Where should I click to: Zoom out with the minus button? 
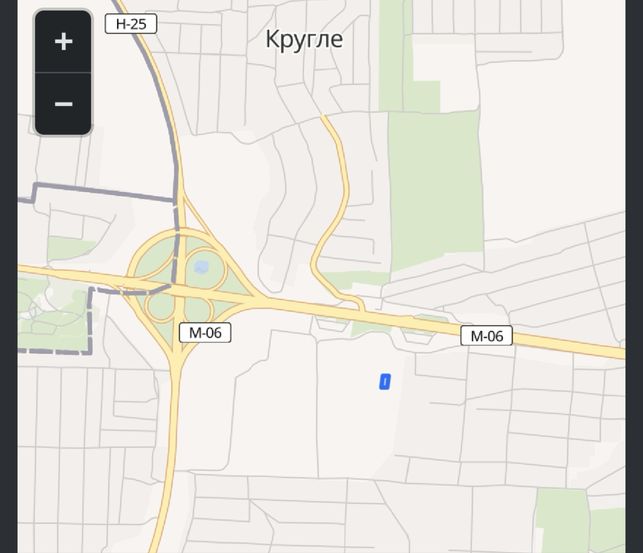(63, 104)
